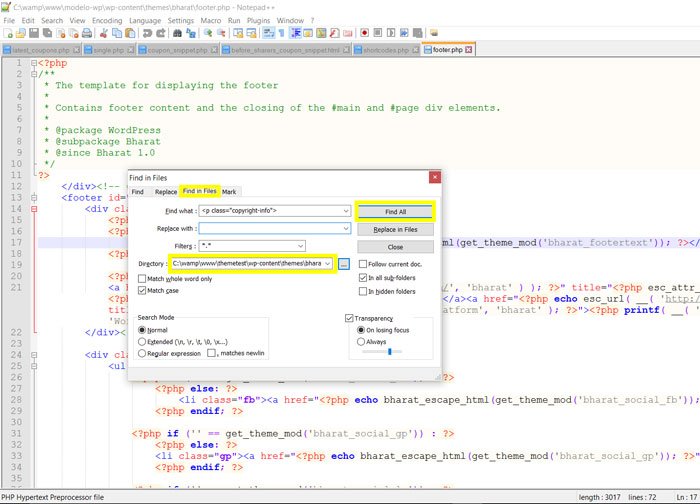Open the Macro menu
The width and height of the screenshot is (700, 504).
click(x=211, y=21)
